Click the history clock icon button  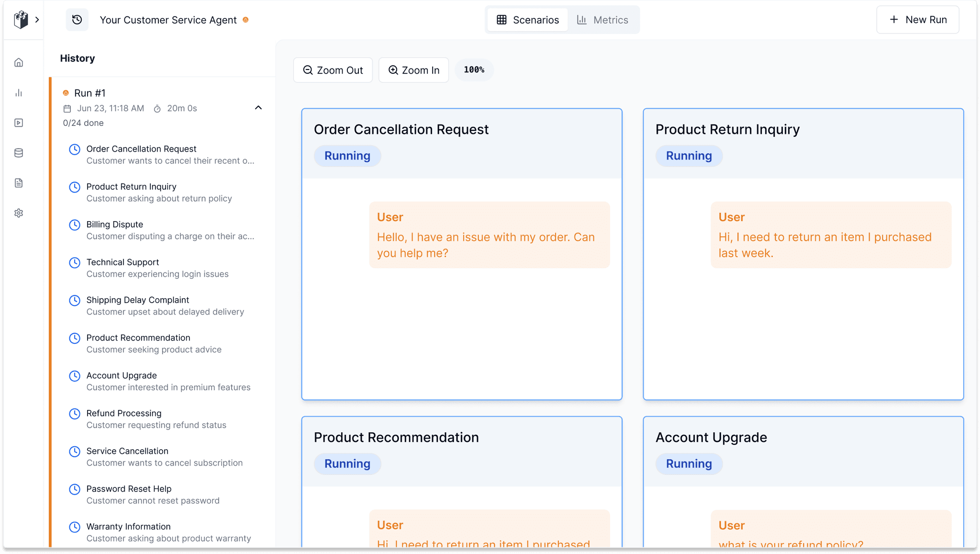(x=77, y=20)
